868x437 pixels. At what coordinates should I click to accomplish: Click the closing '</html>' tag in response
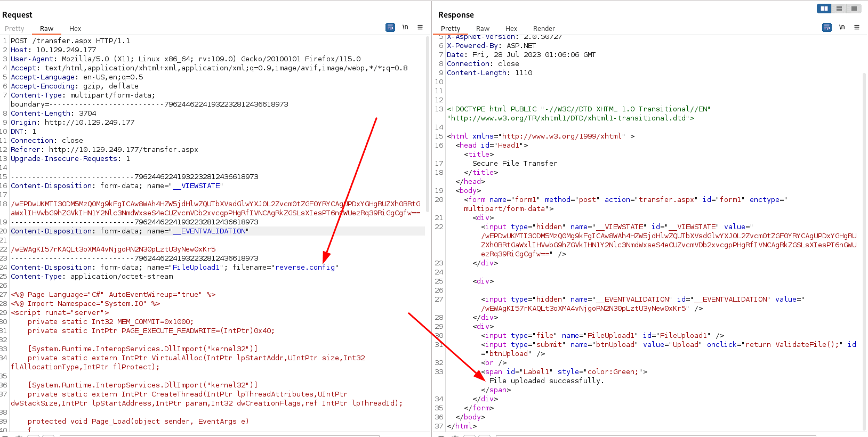[462, 426]
